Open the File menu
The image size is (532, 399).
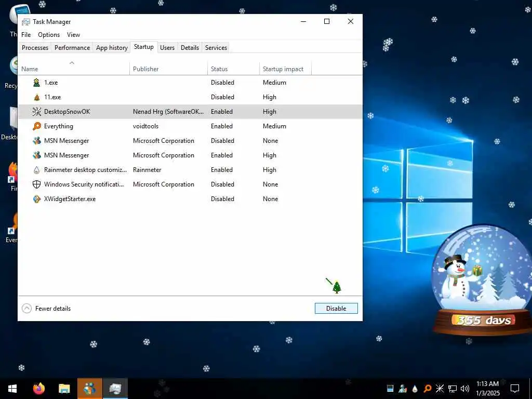(26, 35)
